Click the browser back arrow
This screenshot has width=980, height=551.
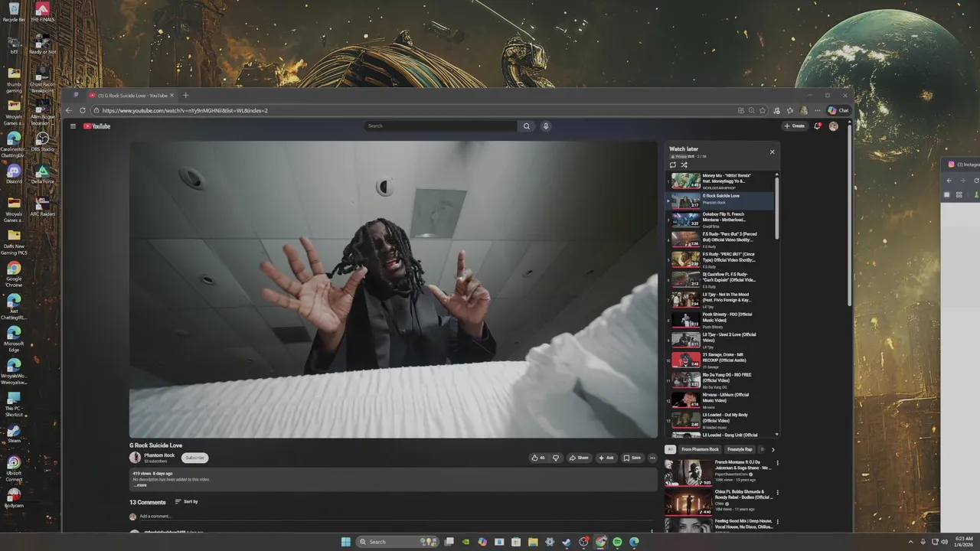pyautogui.click(x=69, y=110)
